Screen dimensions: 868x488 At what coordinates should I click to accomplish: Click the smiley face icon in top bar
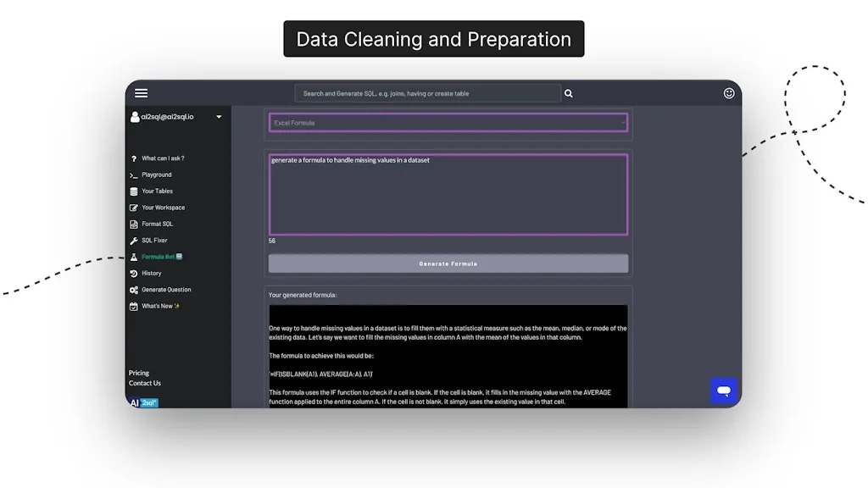[729, 93]
